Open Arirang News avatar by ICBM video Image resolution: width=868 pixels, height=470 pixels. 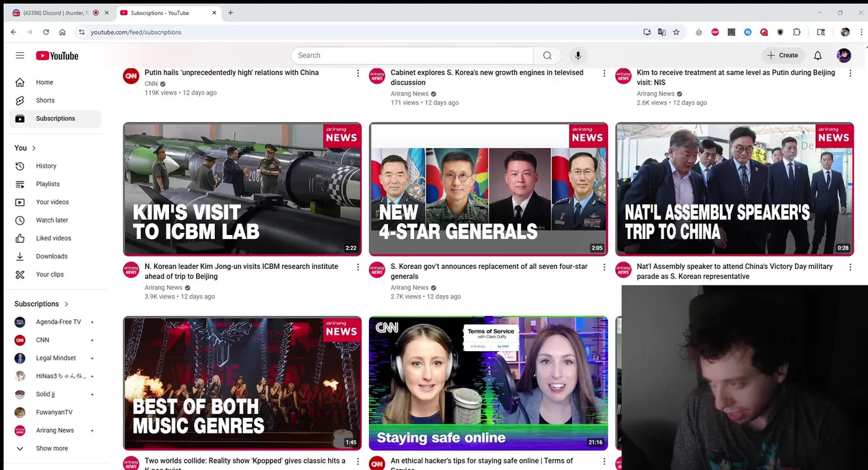tap(131, 270)
